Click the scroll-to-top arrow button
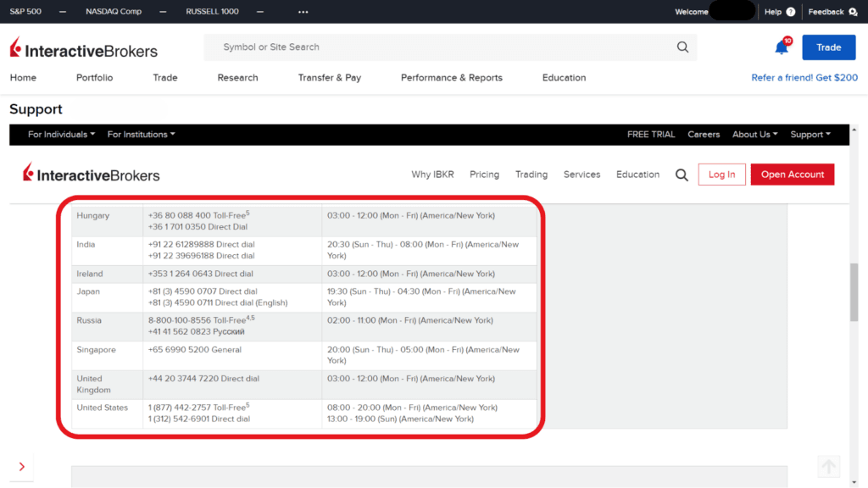Image resolution: width=868 pixels, height=488 pixels. 828,467
